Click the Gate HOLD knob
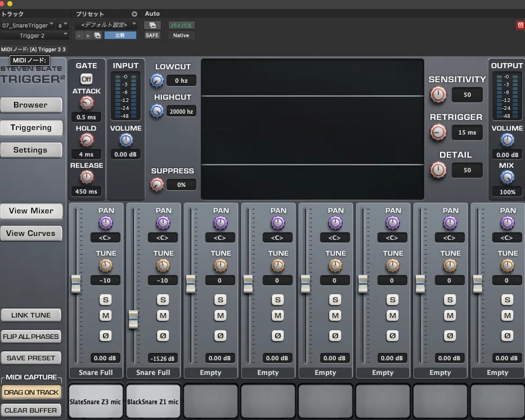Image resolution: width=525 pixels, height=420 pixels. point(87,140)
